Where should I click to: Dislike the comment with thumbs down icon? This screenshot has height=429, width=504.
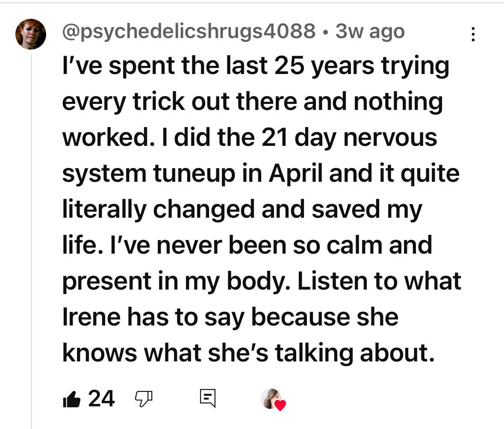[x=144, y=399]
